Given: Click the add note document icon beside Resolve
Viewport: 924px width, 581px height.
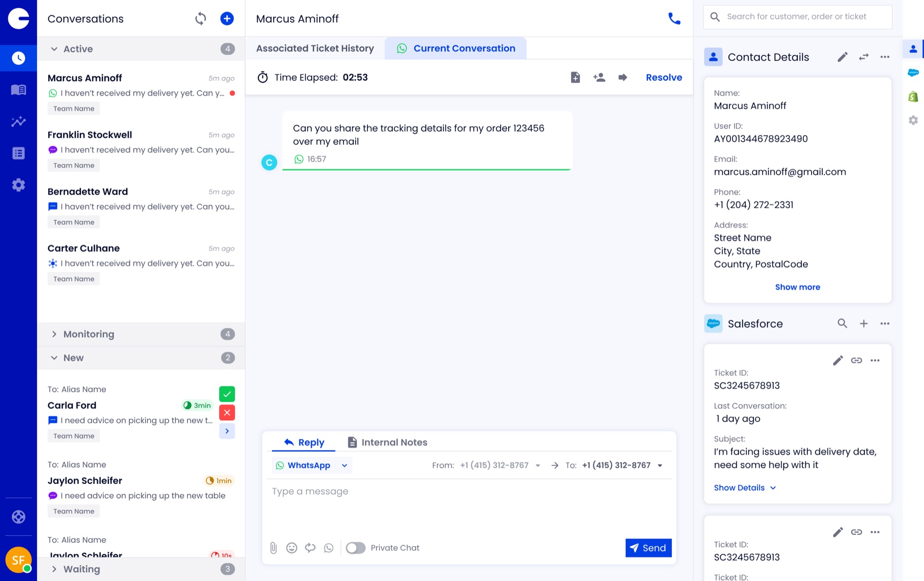Looking at the screenshot, I should pyautogui.click(x=575, y=78).
